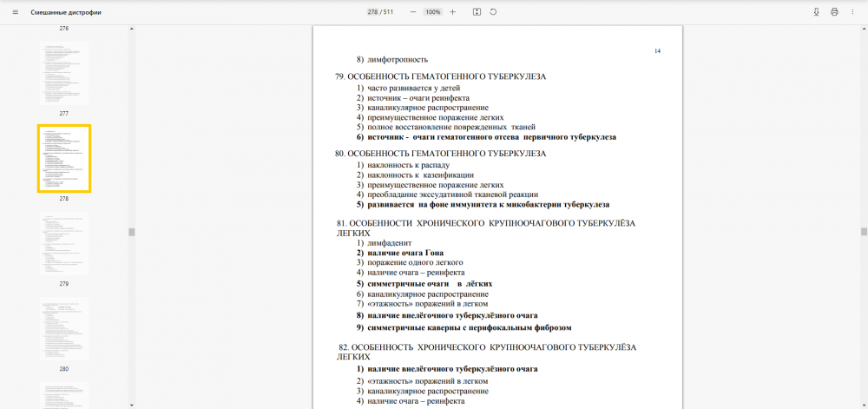Click the zoom out minus icon
The image size is (868, 409).
[413, 12]
